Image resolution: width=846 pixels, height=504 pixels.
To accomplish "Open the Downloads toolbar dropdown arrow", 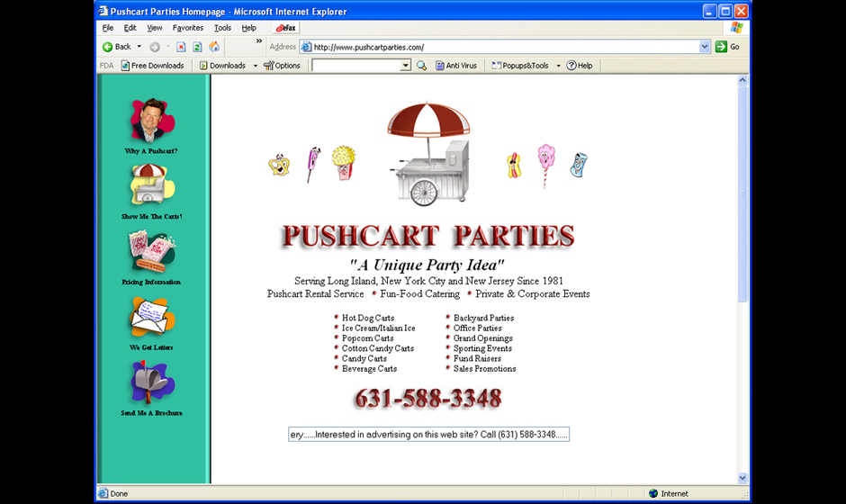I will tap(255, 66).
